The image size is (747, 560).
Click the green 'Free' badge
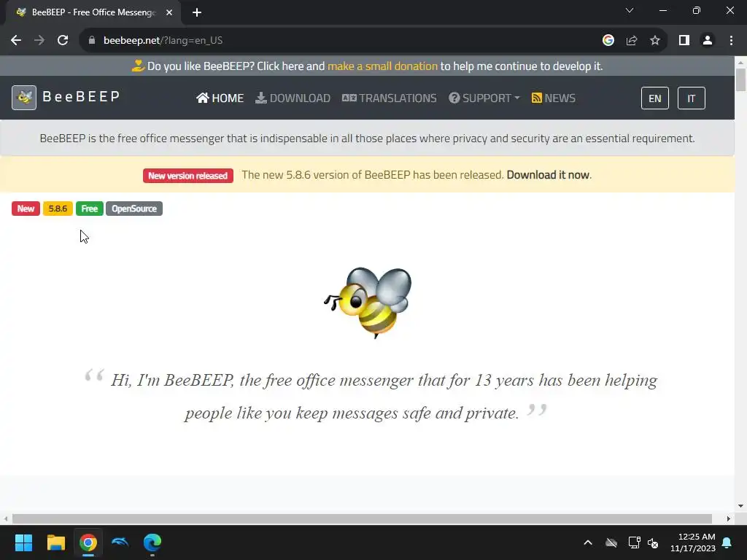point(90,209)
